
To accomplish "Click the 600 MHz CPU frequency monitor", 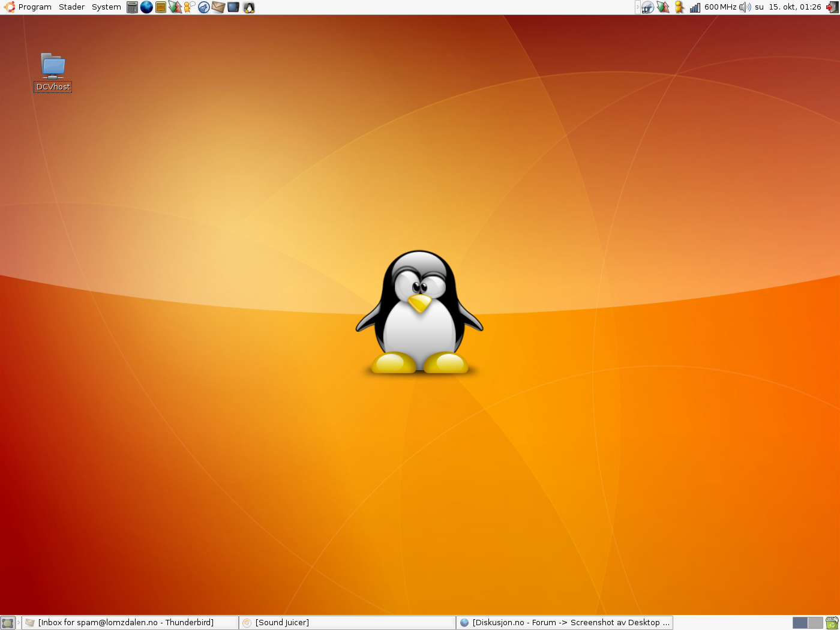I will pos(720,7).
